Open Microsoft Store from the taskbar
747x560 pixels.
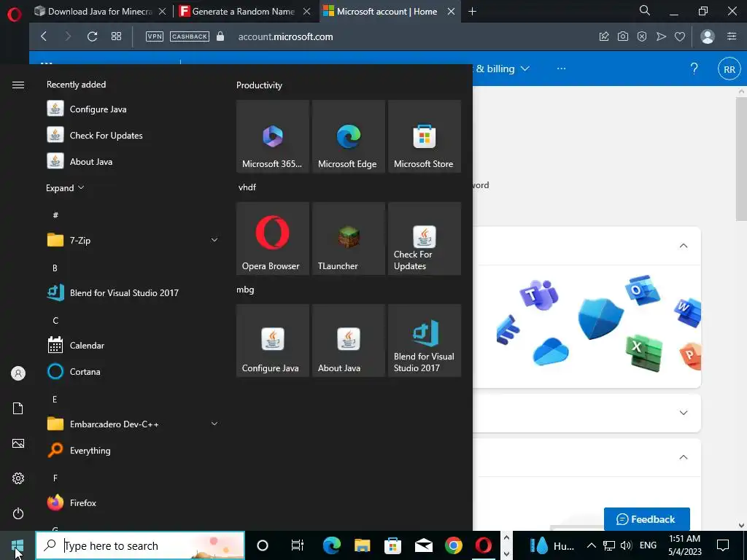pos(392,545)
